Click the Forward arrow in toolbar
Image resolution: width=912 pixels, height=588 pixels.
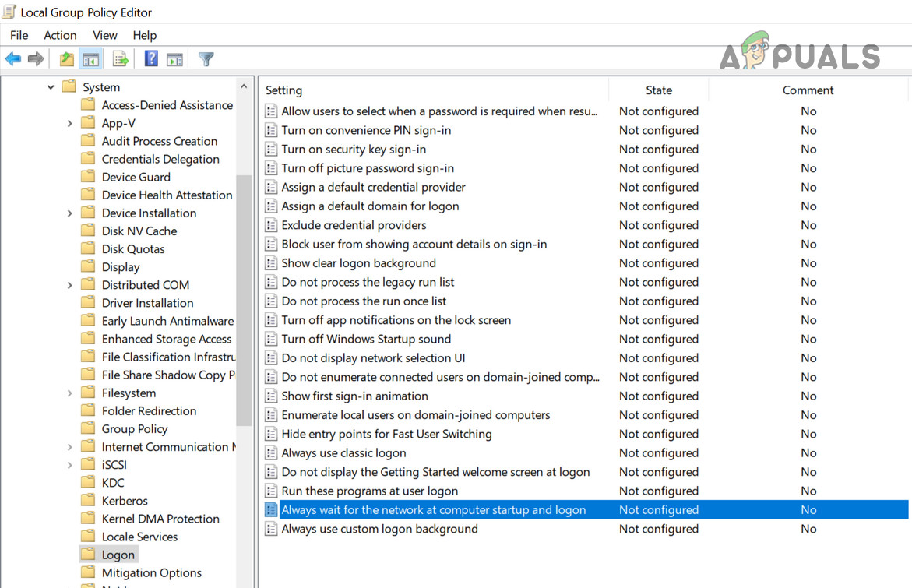[36, 59]
